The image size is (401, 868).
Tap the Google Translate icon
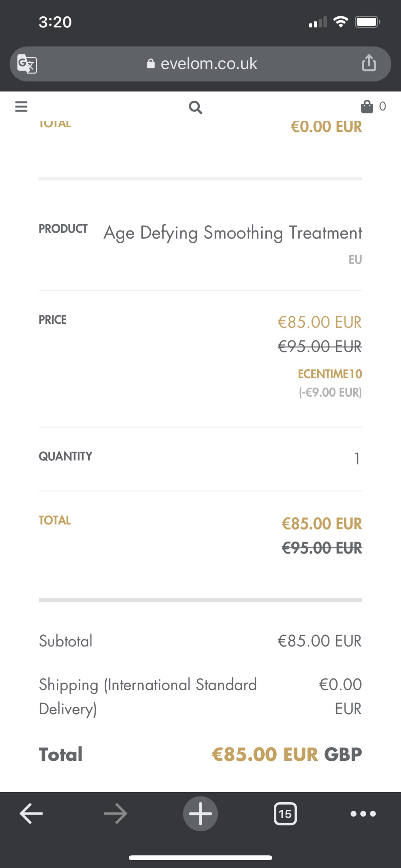click(x=27, y=64)
